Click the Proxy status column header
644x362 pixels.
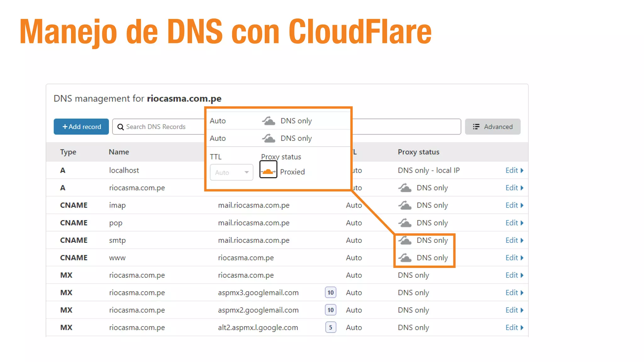tap(419, 152)
